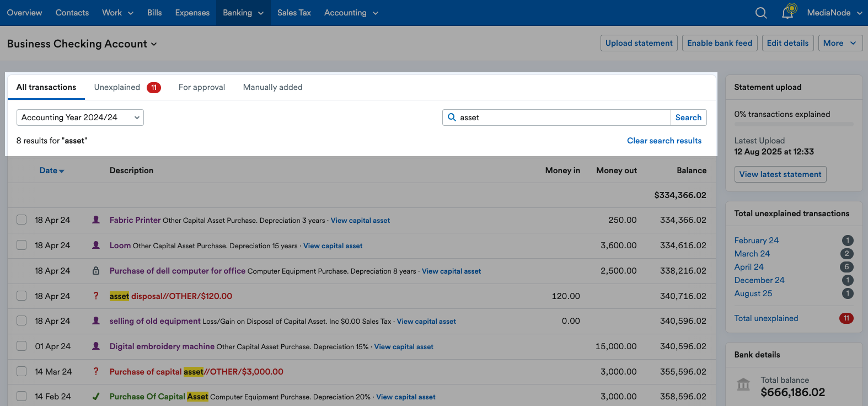Click person icon on Digital embroidery machine row

(96, 346)
